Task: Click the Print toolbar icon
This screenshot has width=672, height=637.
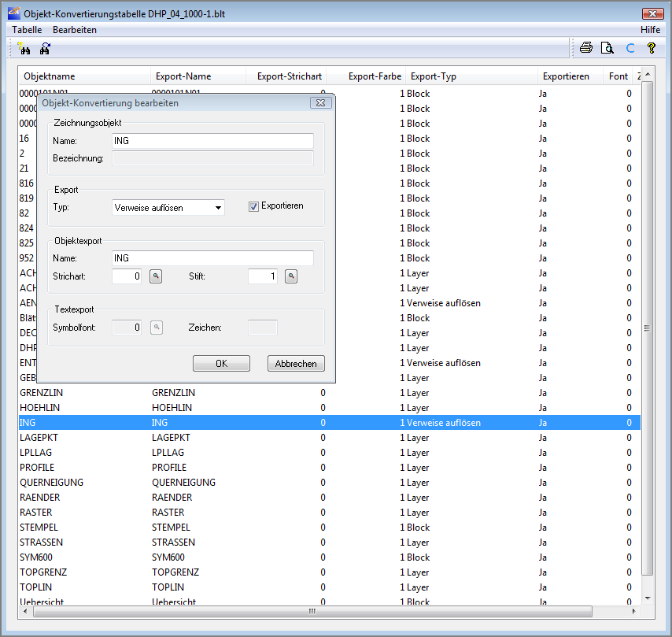Action: tap(586, 47)
